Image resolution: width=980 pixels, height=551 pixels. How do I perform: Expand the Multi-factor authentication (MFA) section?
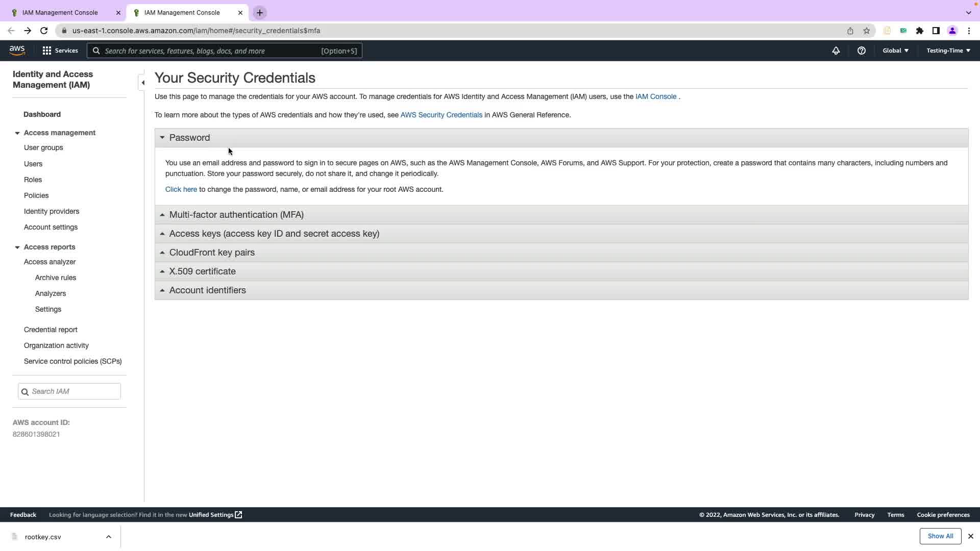coord(236,215)
